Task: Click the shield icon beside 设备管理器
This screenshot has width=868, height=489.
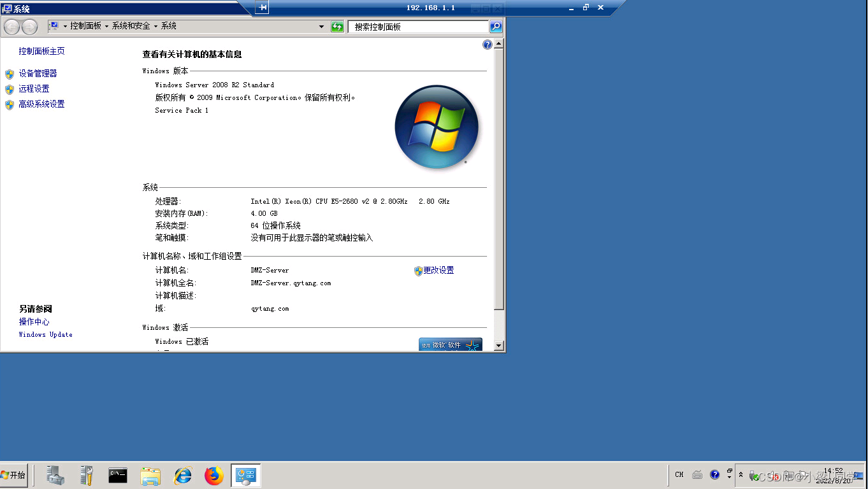Action: tap(10, 74)
